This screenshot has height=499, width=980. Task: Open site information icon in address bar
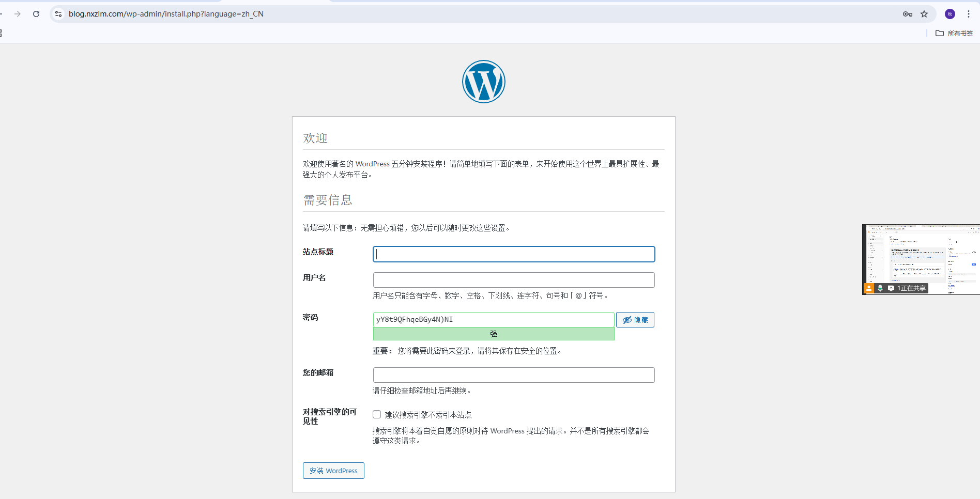58,14
